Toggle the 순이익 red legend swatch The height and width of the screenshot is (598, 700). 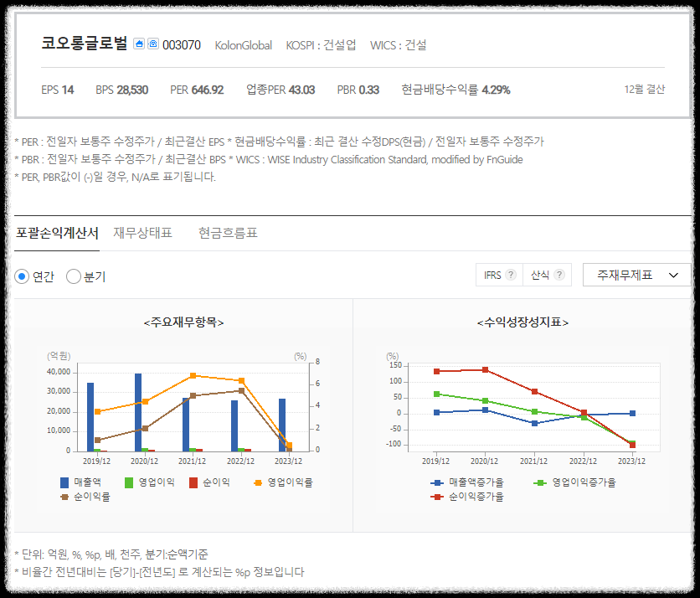tap(193, 482)
